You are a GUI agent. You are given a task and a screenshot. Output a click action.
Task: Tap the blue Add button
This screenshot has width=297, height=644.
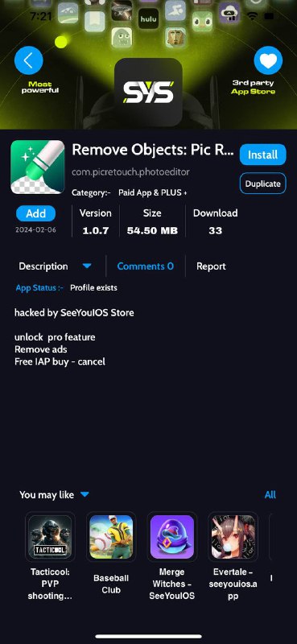pos(35,213)
